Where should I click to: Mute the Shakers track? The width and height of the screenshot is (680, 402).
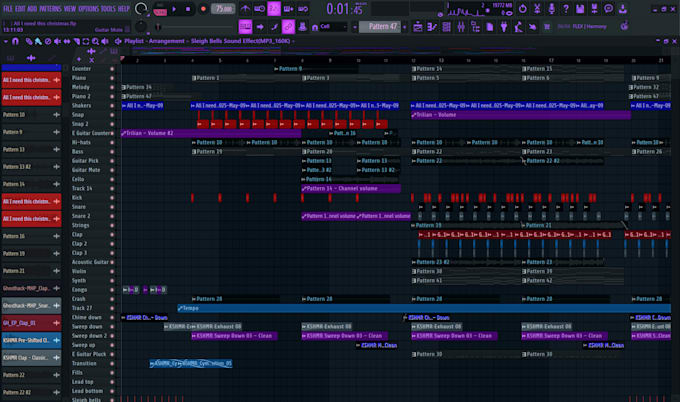(x=112, y=106)
